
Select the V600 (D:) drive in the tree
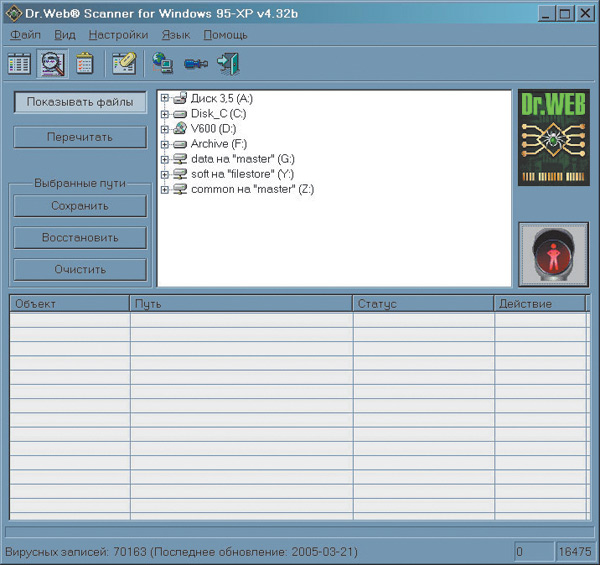tap(213, 129)
